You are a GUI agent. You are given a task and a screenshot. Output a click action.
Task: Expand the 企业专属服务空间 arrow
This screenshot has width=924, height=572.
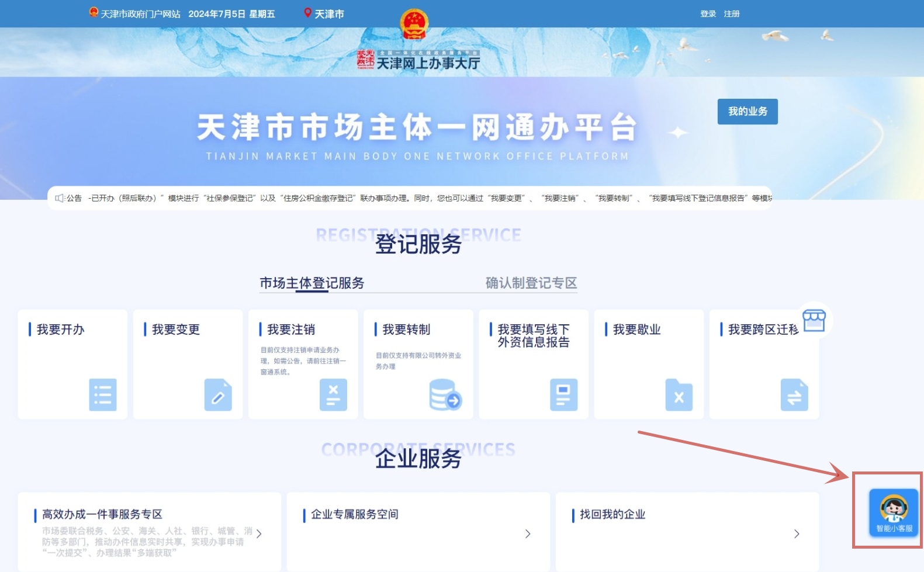point(528,533)
